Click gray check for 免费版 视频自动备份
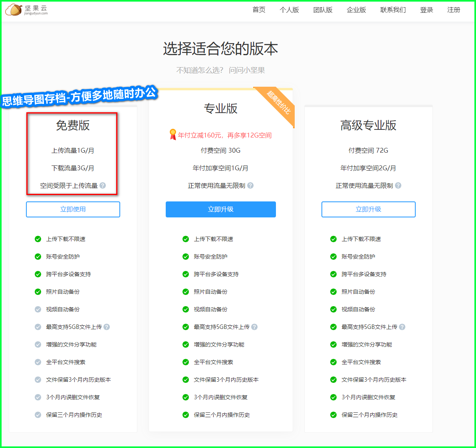 coord(38,309)
